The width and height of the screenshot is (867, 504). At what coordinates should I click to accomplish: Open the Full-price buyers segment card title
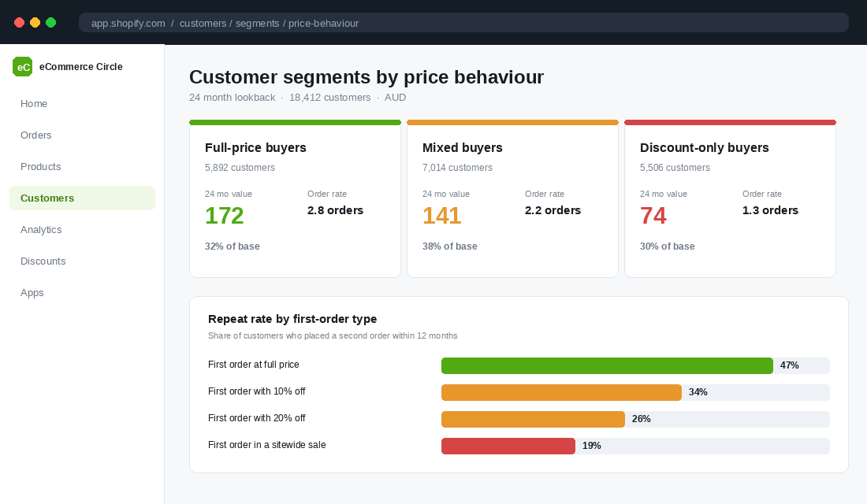click(x=255, y=147)
